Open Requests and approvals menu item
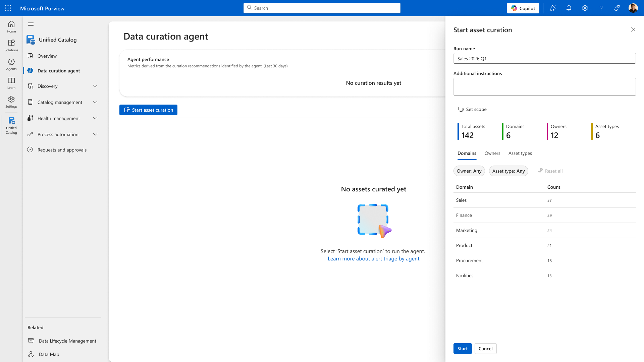The width and height of the screenshot is (644, 362). pyautogui.click(x=63, y=150)
